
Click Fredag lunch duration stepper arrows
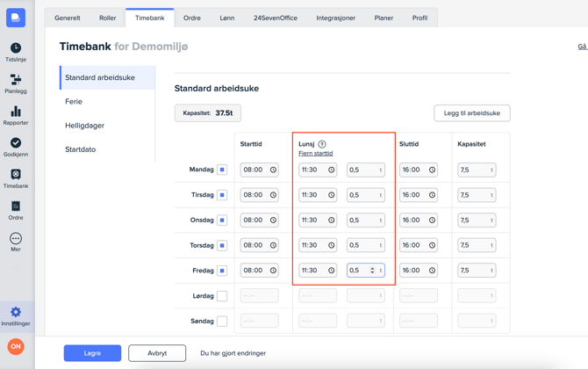[373, 271]
